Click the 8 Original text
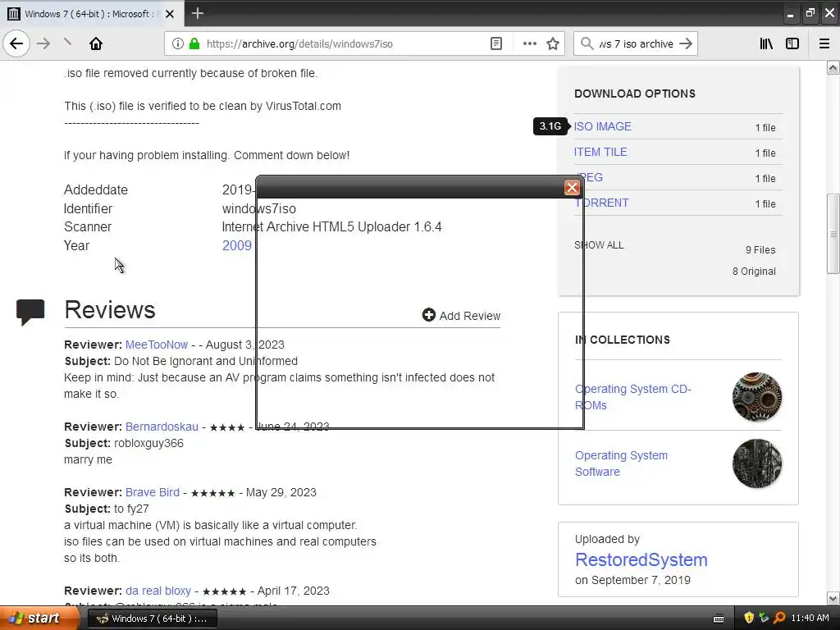 (754, 271)
